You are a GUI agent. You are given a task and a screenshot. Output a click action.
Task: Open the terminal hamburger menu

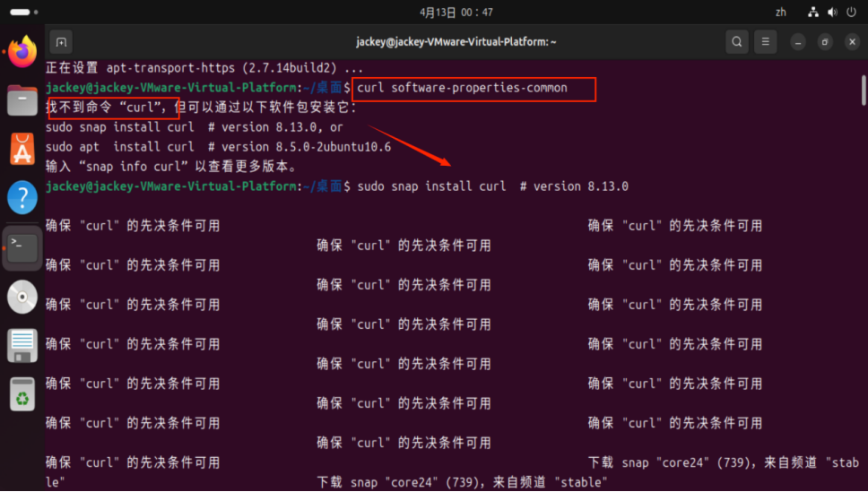(766, 42)
